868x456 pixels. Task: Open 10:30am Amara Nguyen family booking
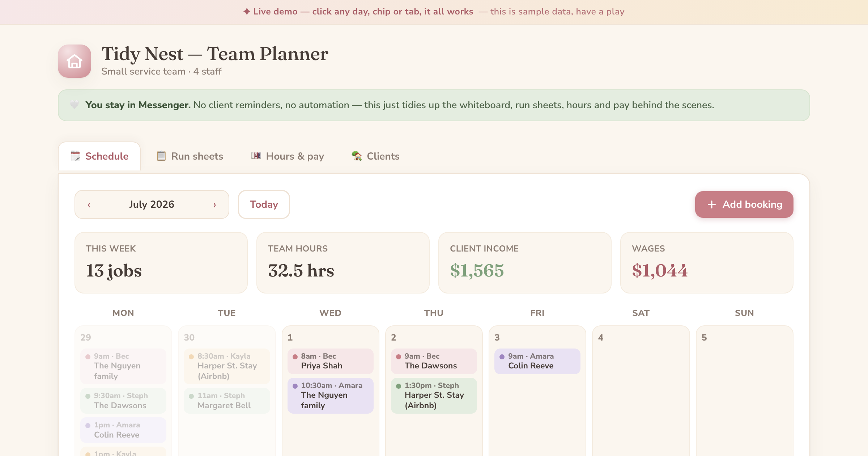click(331, 396)
